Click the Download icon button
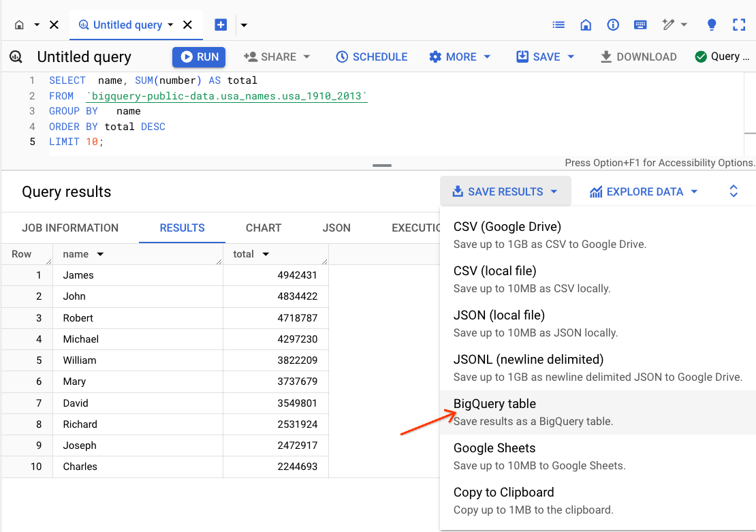The image size is (756, 532). [637, 57]
